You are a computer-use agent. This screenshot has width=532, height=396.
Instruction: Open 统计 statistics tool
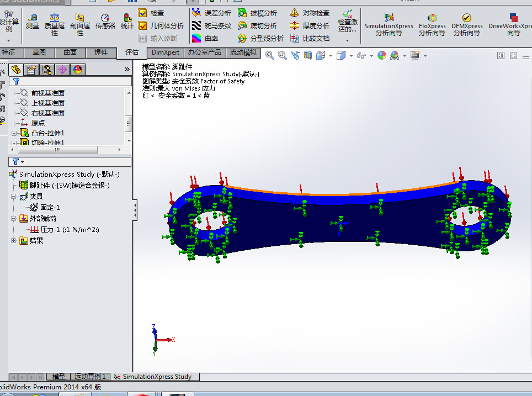coord(127,22)
